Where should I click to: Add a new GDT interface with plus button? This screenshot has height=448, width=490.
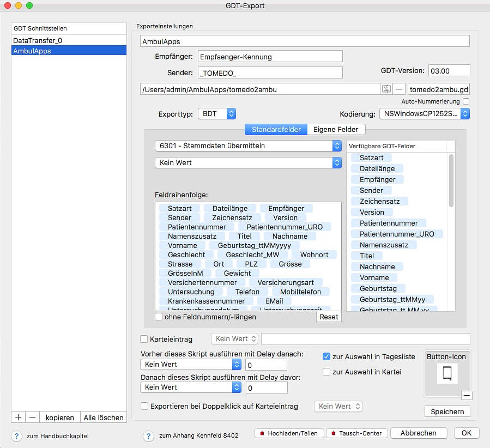tap(18, 417)
